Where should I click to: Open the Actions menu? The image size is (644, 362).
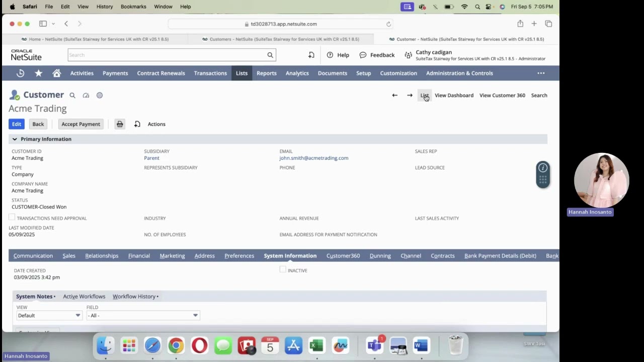[156, 124]
